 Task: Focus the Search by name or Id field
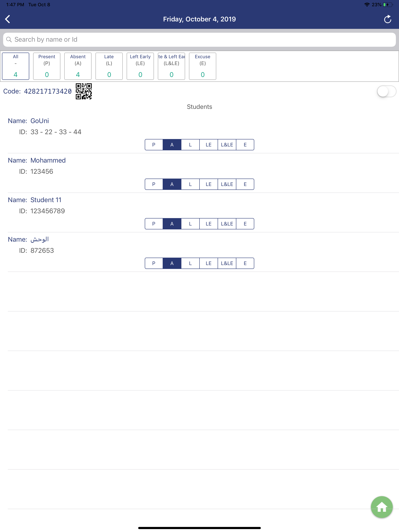pyautogui.click(x=199, y=40)
